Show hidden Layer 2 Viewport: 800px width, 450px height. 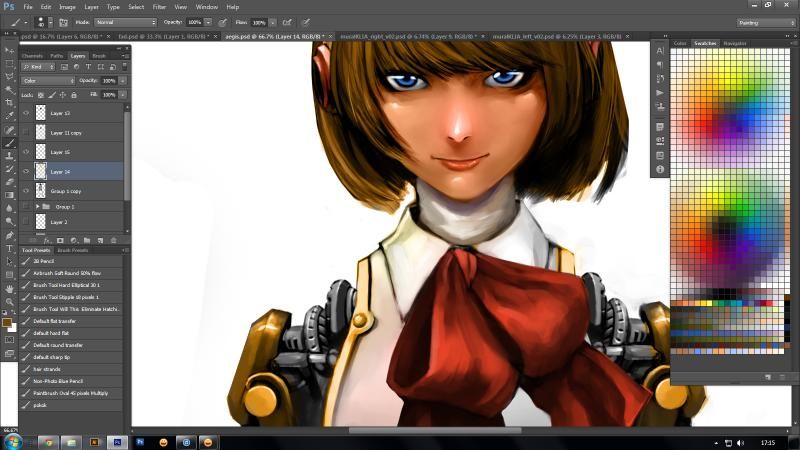pyautogui.click(x=26, y=222)
